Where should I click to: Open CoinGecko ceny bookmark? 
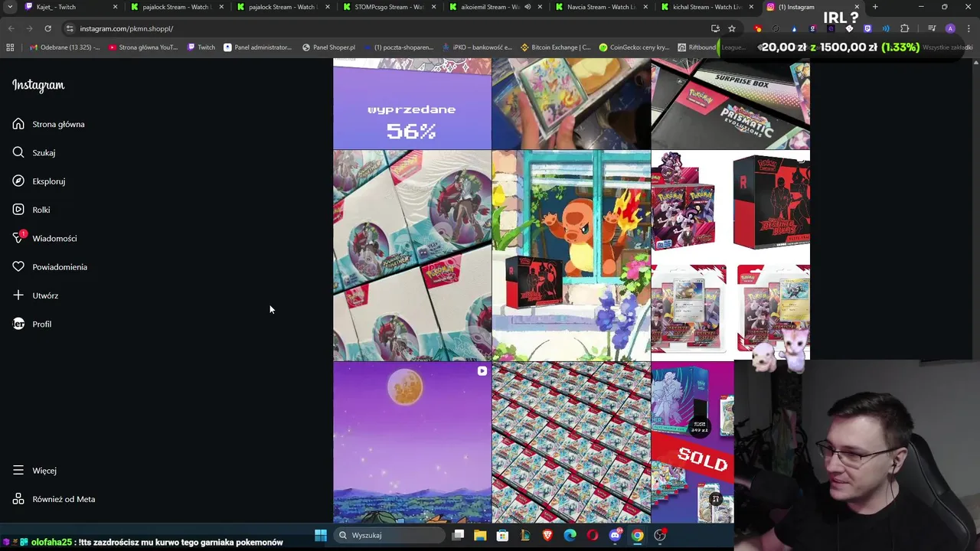pos(634,47)
